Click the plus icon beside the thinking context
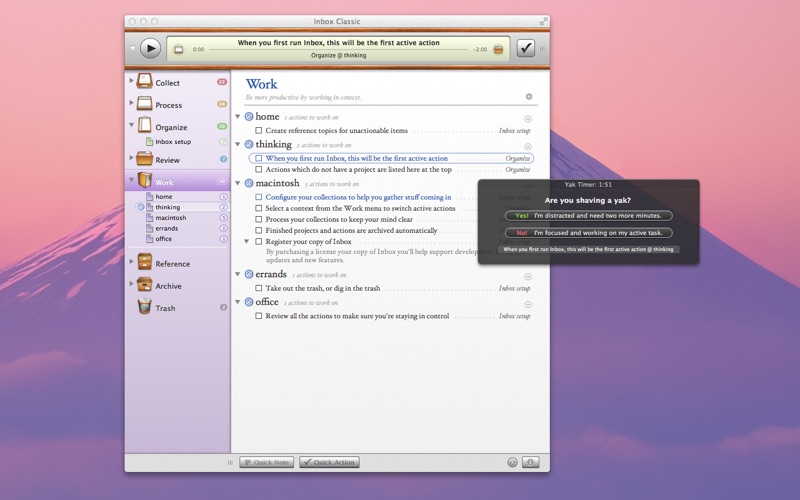This screenshot has width=800, height=500. click(528, 146)
